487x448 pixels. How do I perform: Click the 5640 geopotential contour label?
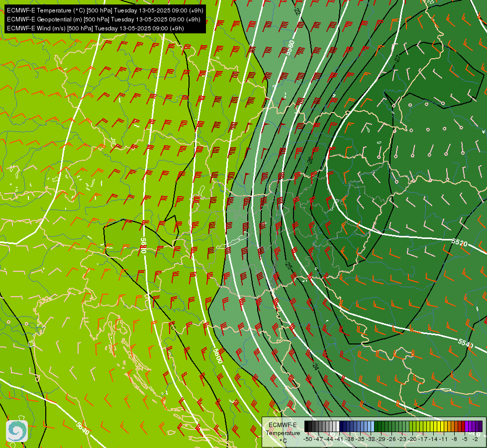pos(83,428)
